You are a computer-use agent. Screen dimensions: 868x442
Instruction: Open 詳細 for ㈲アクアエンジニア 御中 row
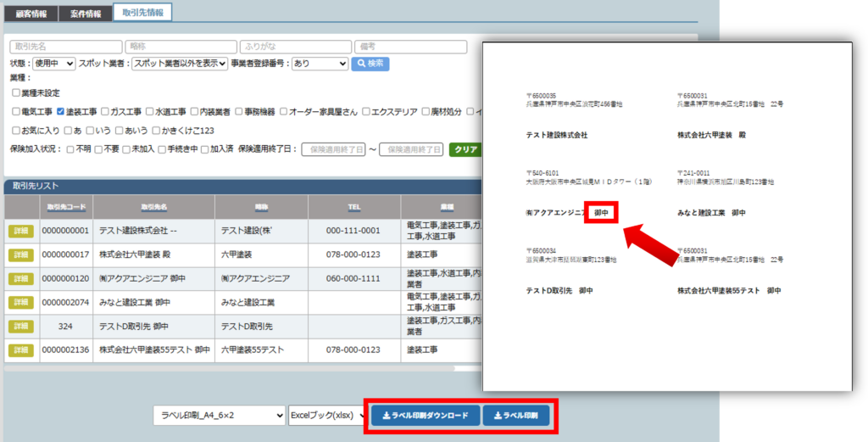click(21, 278)
